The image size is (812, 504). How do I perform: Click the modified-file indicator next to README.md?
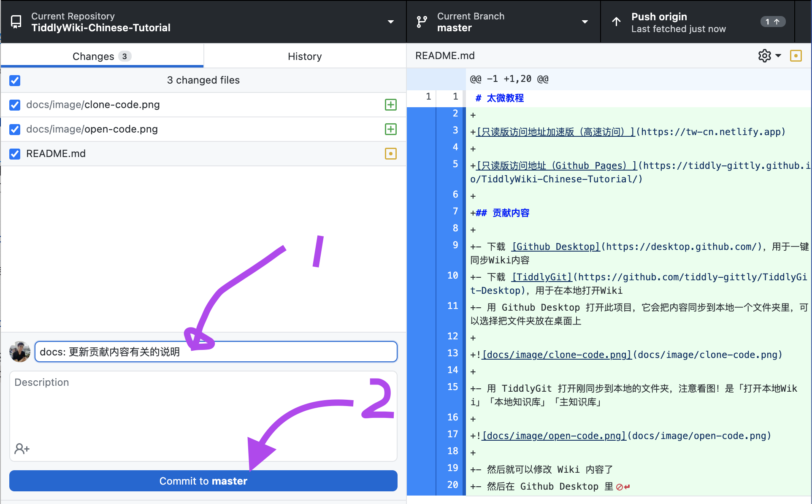(x=391, y=154)
